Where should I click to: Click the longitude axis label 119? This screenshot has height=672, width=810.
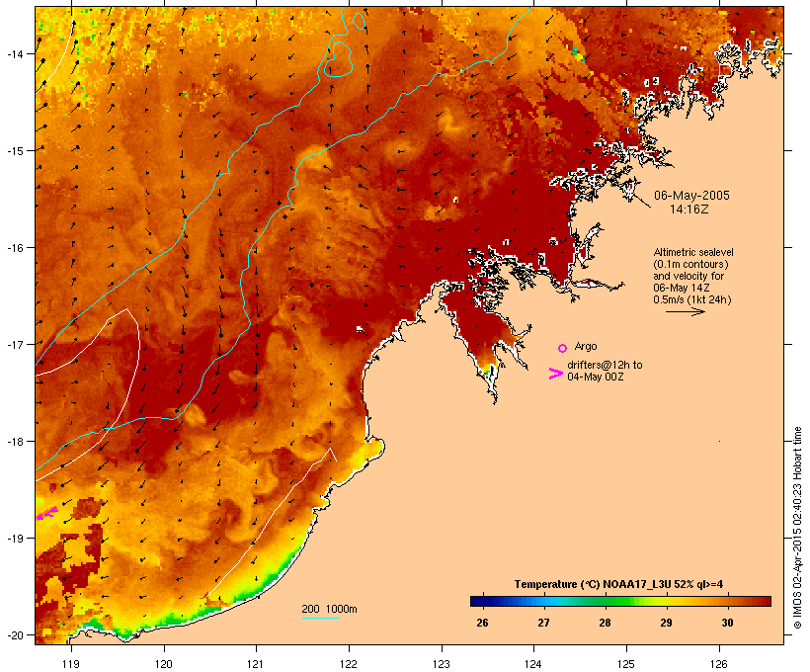pyautogui.click(x=71, y=664)
